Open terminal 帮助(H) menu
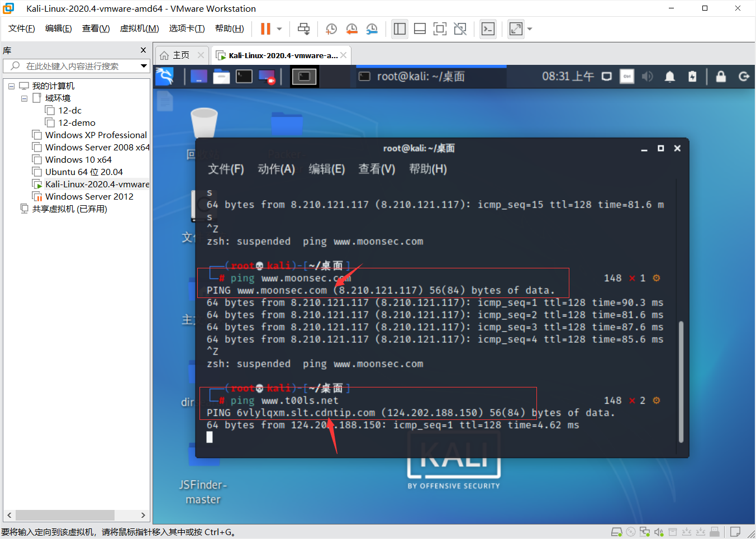 428,169
